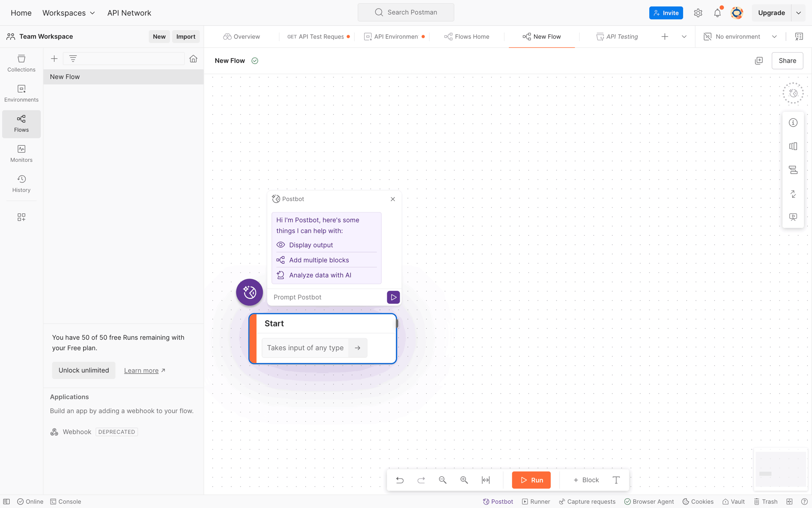Zoom out of the flow canvas
This screenshot has width=812, height=508.
click(x=443, y=480)
